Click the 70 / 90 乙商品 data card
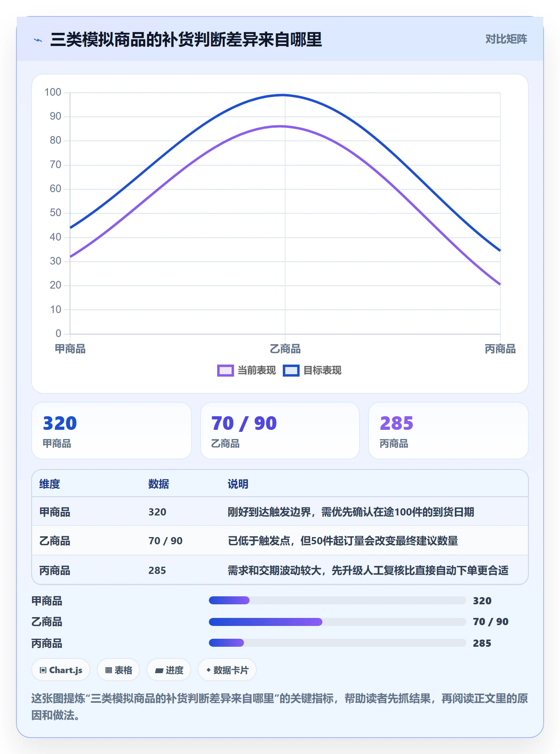The height and width of the screenshot is (754, 560). pyautogui.click(x=280, y=431)
